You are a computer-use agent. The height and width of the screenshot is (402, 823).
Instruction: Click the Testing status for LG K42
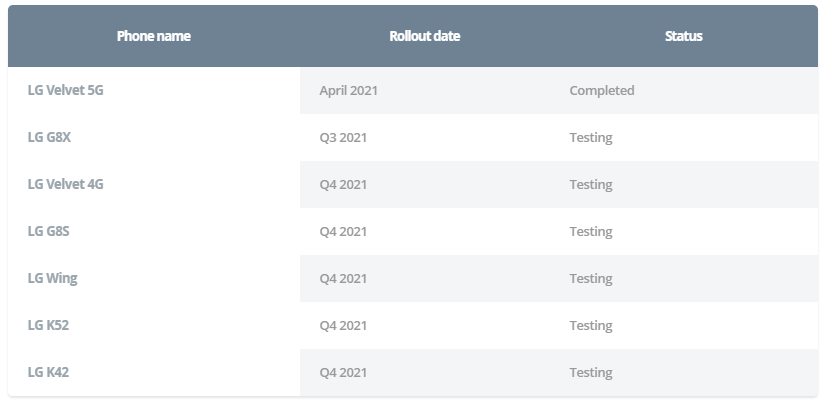pos(591,373)
